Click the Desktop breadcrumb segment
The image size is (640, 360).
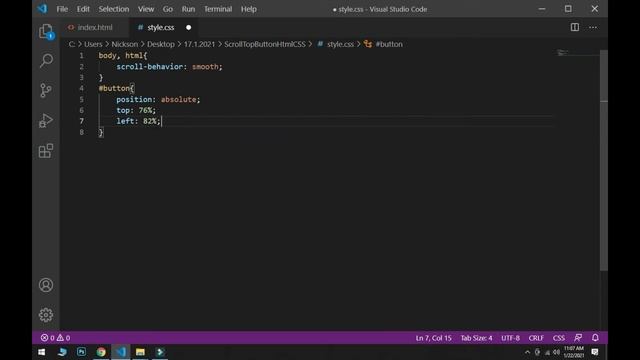click(x=160, y=44)
